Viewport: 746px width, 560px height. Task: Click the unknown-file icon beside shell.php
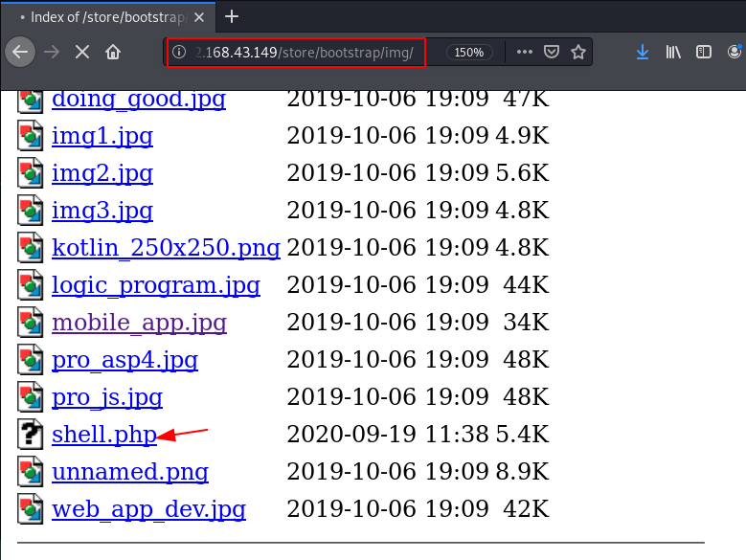31,434
